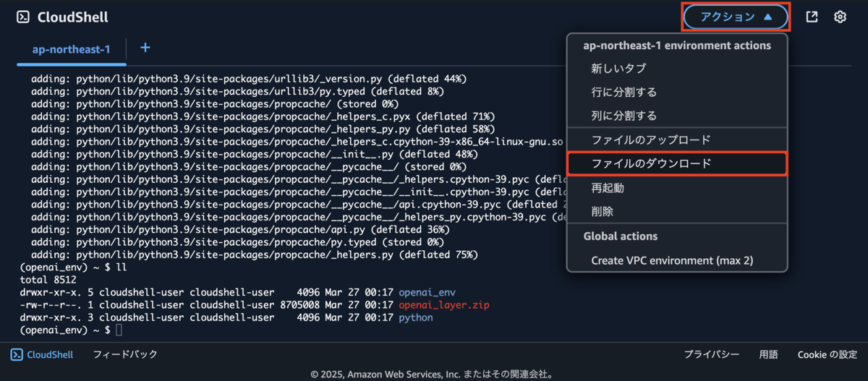Select 新しいタブ menu item
Viewport: 868px width, 381px height.
coord(677,69)
